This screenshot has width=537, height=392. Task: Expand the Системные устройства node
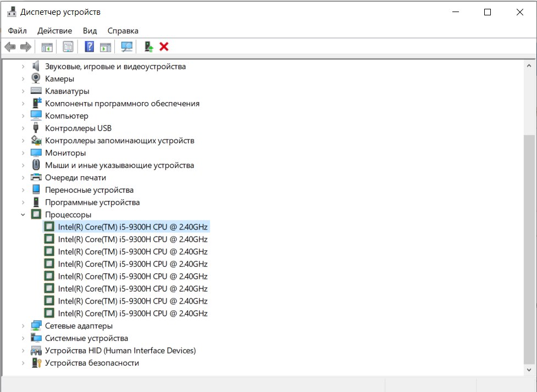coord(23,338)
